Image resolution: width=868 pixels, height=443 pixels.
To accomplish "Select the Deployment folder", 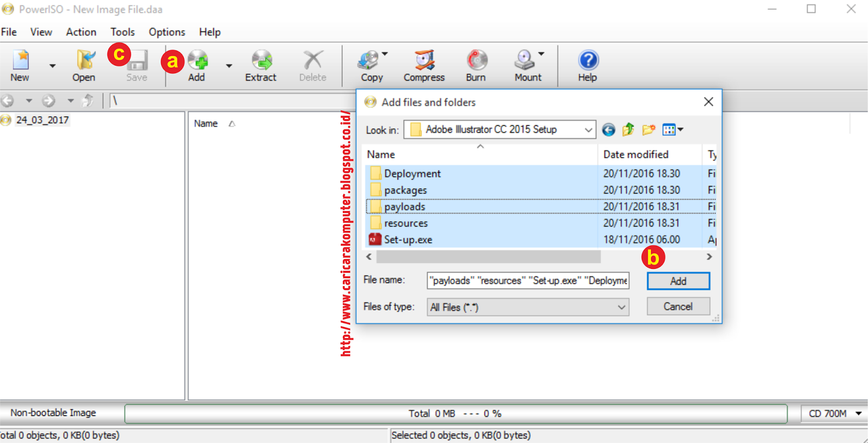I will pos(412,174).
